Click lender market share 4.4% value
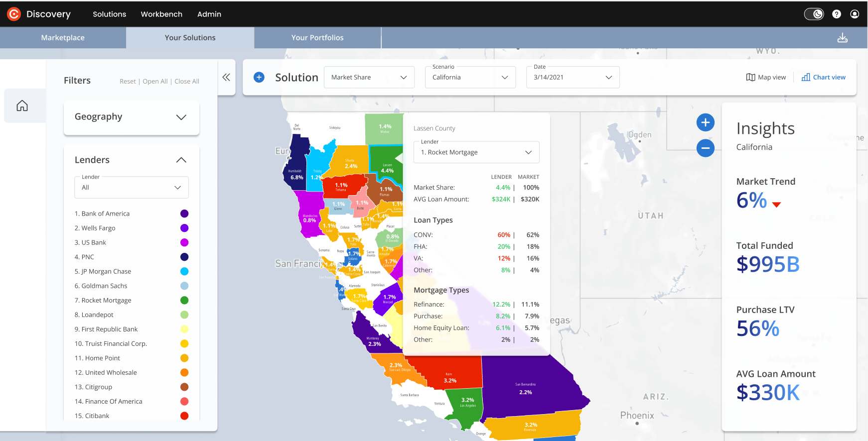The height and width of the screenshot is (441, 868). coord(503,188)
